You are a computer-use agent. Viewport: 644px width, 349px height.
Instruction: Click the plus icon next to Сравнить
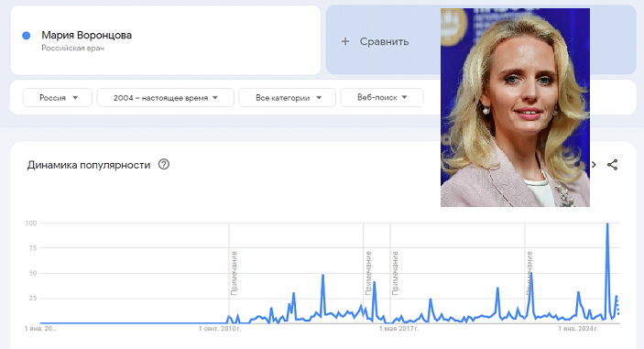(345, 41)
